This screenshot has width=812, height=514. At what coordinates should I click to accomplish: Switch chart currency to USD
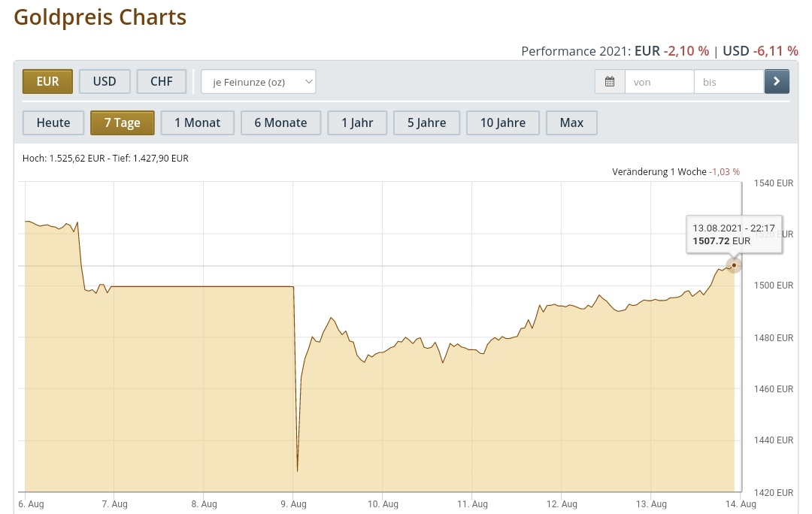click(105, 81)
